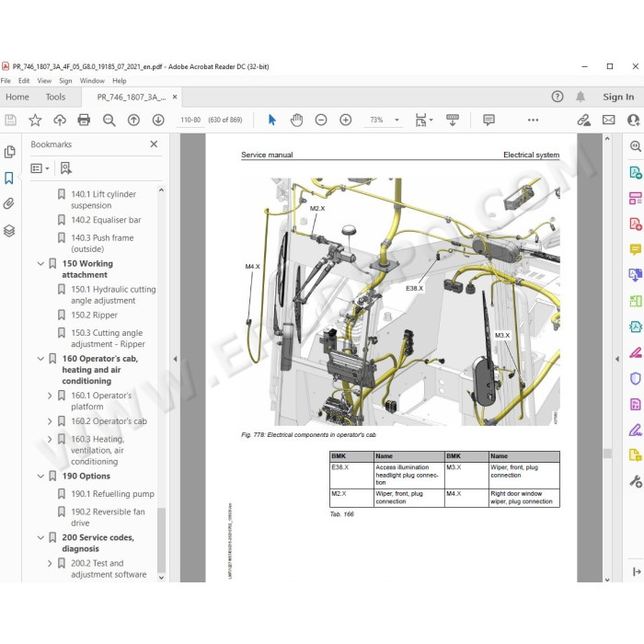Click the Save file icon
The width and height of the screenshot is (644, 644).
coord(10,120)
